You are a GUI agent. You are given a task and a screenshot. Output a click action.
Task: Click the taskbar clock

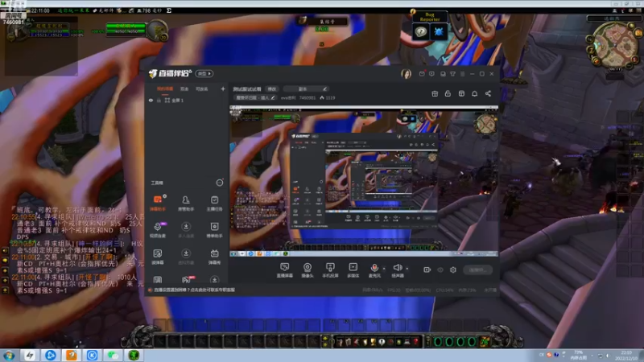click(x=626, y=356)
